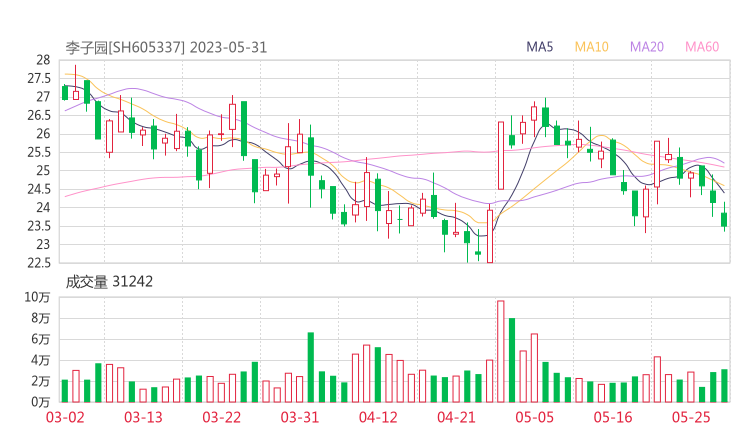Click the MA5 legend label
Image resolution: width=740 pixels, height=440 pixels.
click(539, 47)
